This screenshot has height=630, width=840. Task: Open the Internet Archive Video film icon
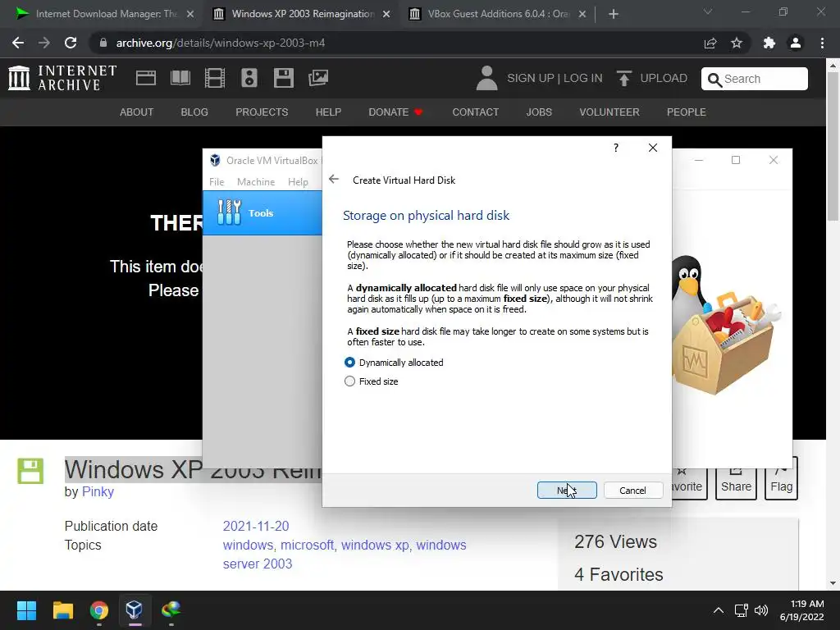215,78
